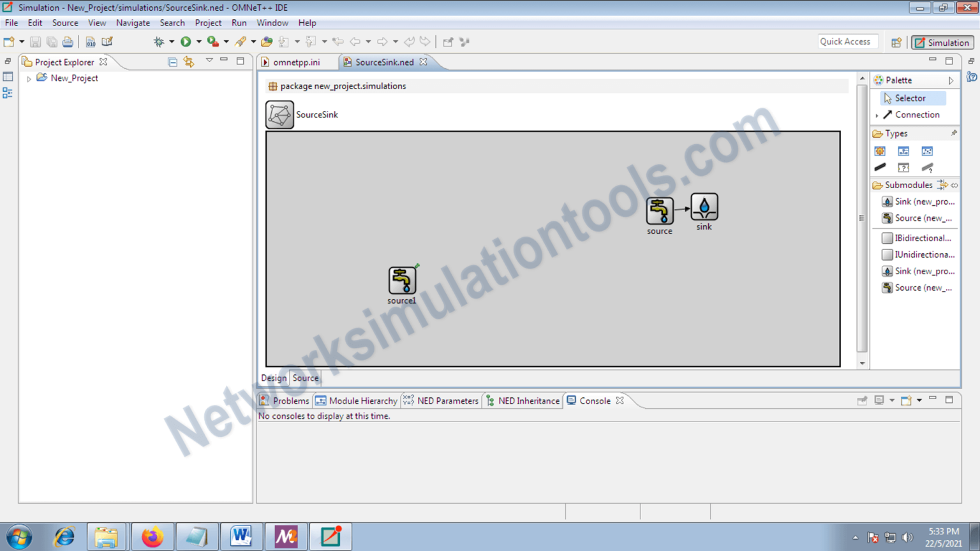Open the Navigate menu
Viewport: 980px width, 551px height.
(x=133, y=23)
